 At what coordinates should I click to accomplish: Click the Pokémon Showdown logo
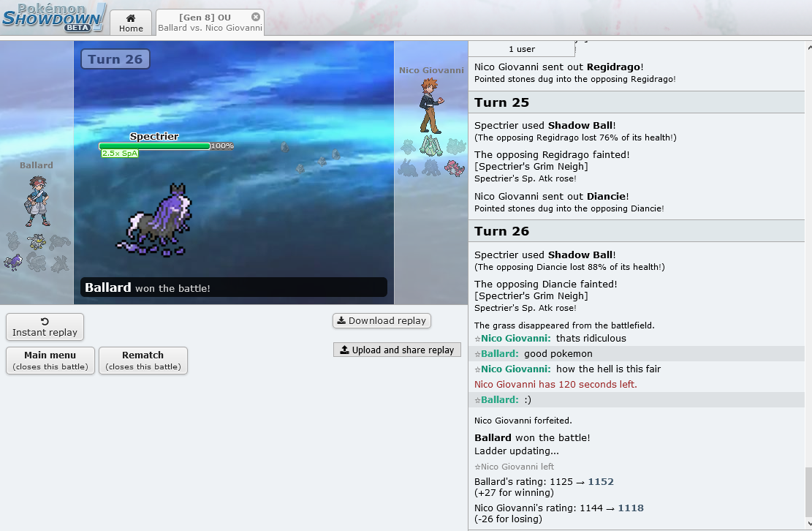(54, 18)
